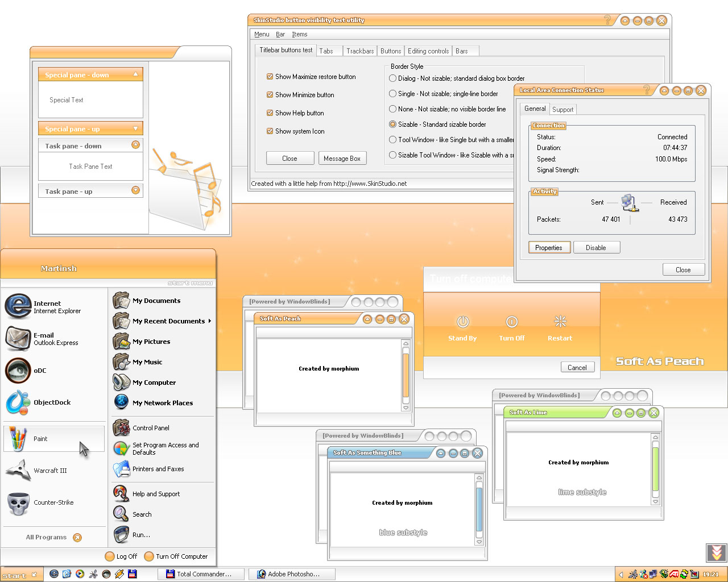Open All Programs arrow
This screenshot has width=728, height=582.
coord(77,537)
